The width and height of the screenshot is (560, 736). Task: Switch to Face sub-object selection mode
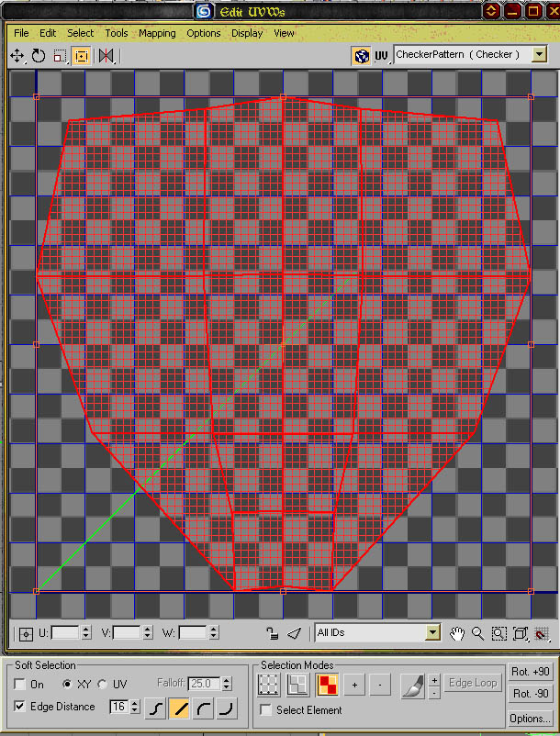tap(329, 684)
